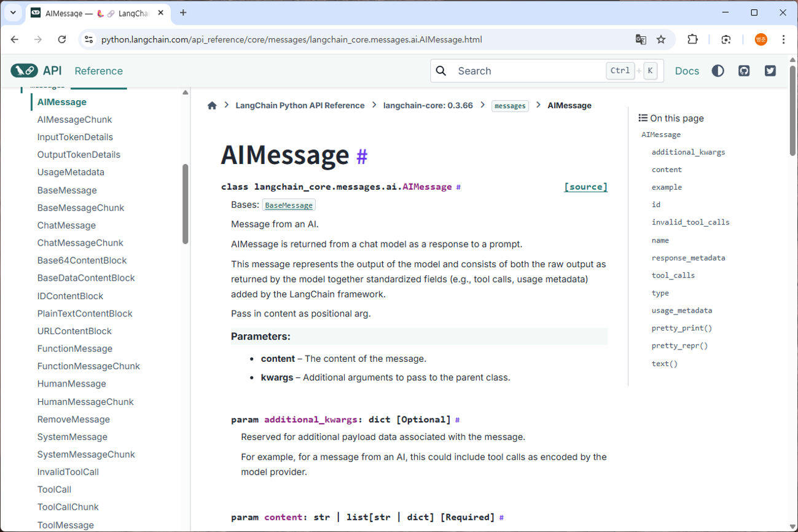Select BaseMessageChunk in the sidebar
Screen dimensions: 798x532
80,208
